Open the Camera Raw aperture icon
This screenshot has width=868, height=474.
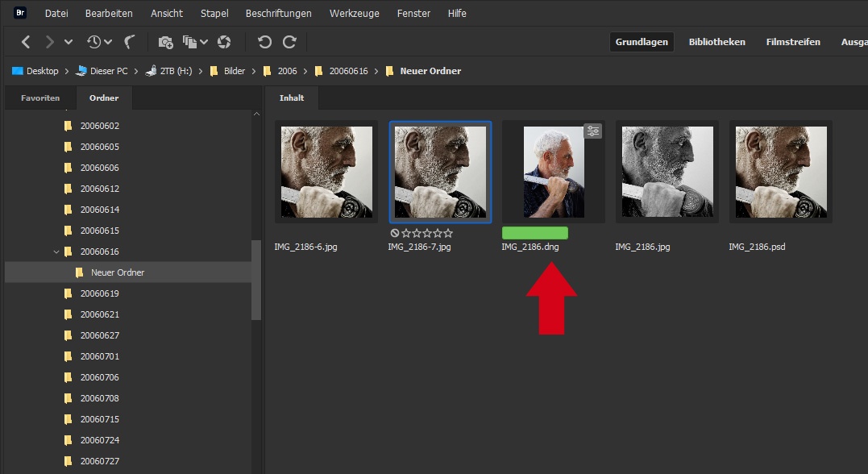point(225,42)
